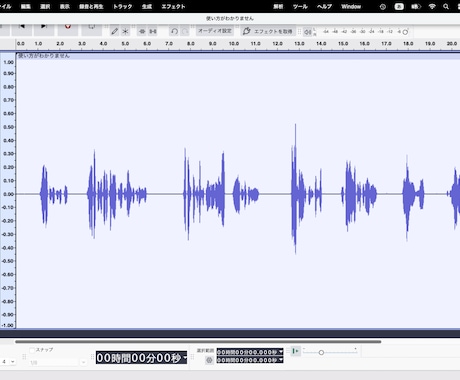Click the 選択範囲 label in selection toolbar
This screenshot has width=460, height=380.
click(x=205, y=351)
